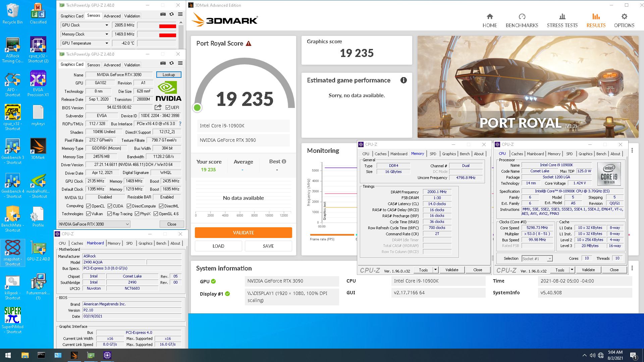Open SPD tab in CPU-Z Memory window

click(433, 154)
